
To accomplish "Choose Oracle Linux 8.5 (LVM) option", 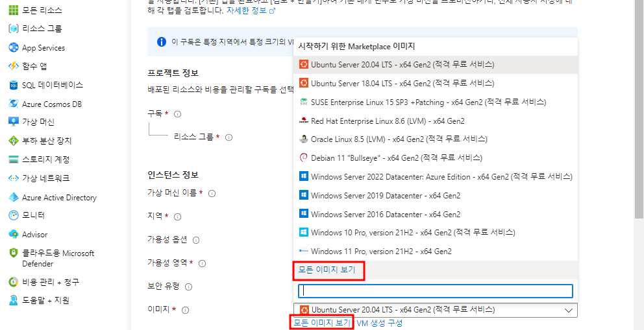I will (436, 139).
